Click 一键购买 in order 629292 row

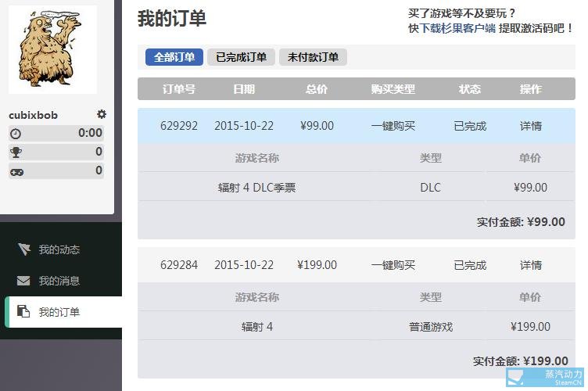[393, 126]
